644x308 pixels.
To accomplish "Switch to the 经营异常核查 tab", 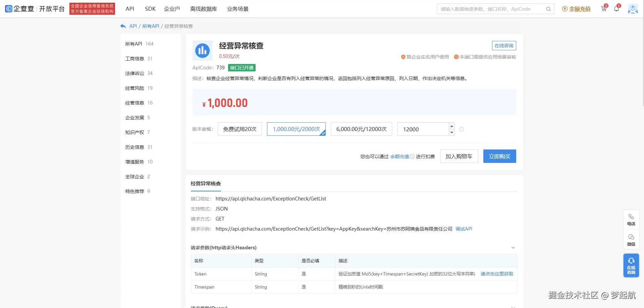I will [206, 184].
